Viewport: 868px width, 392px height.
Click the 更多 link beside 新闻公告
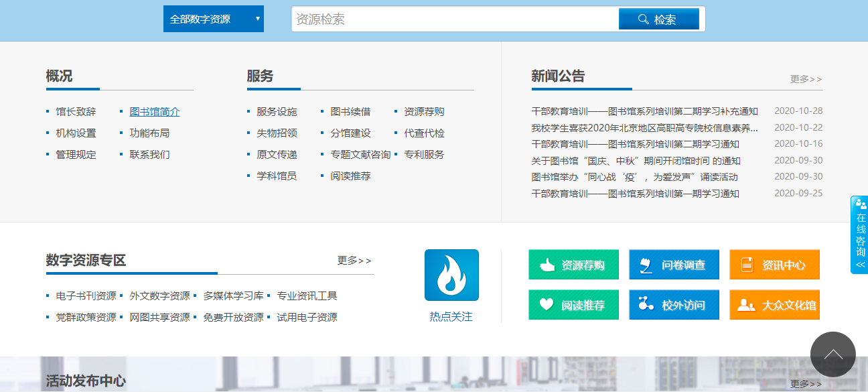tap(806, 79)
